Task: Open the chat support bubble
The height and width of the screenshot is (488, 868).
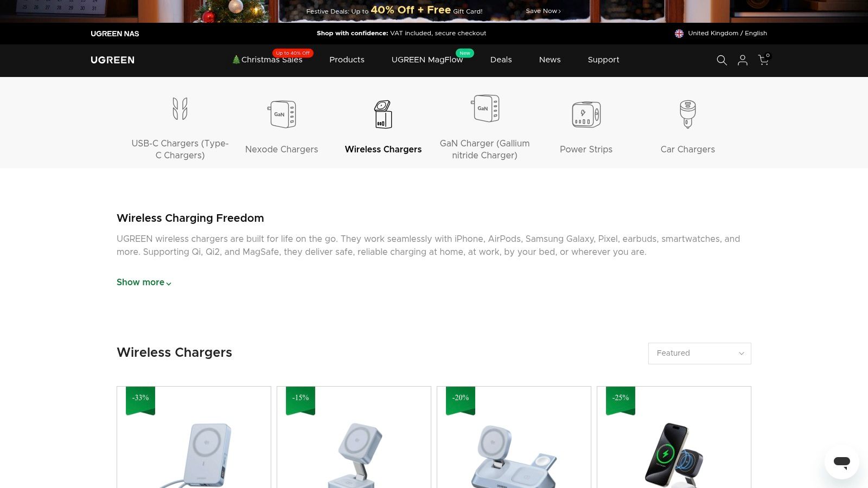Action: pyautogui.click(x=842, y=462)
